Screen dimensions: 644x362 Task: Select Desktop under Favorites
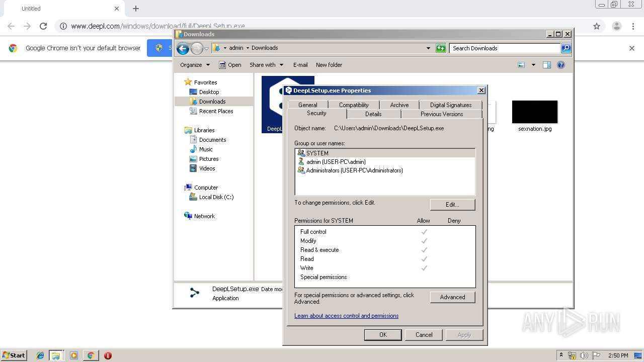209,92
